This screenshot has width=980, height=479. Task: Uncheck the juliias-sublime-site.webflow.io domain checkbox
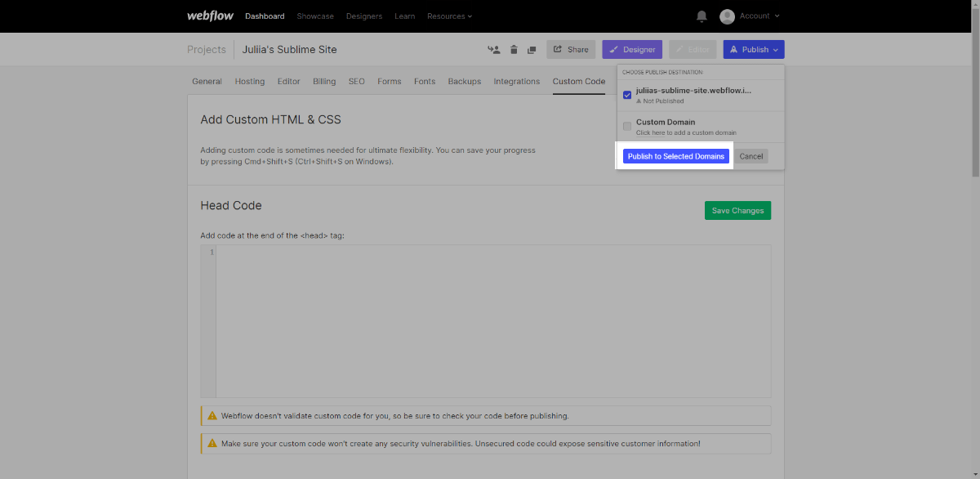point(627,96)
